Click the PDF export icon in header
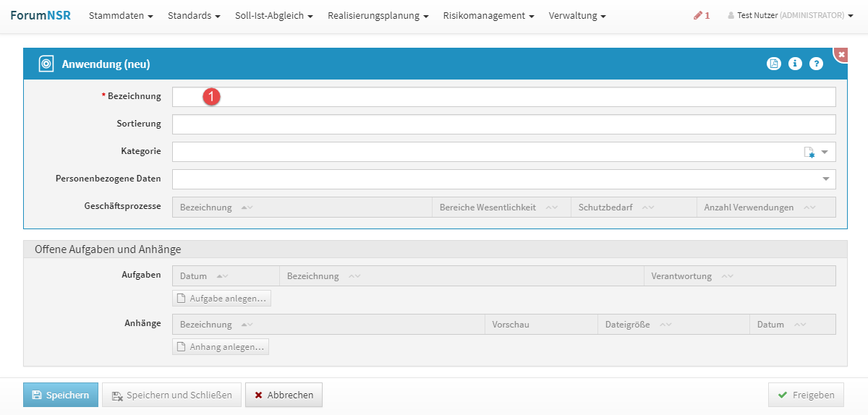The image size is (868, 415). [774, 64]
